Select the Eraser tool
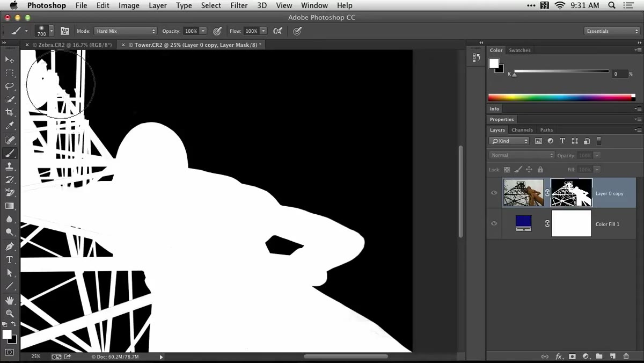The width and height of the screenshot is (644, 363). pos(10,193)
